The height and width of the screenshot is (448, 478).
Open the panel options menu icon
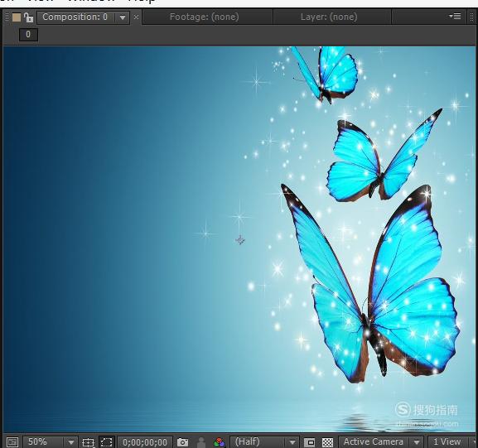coord(455,17)
